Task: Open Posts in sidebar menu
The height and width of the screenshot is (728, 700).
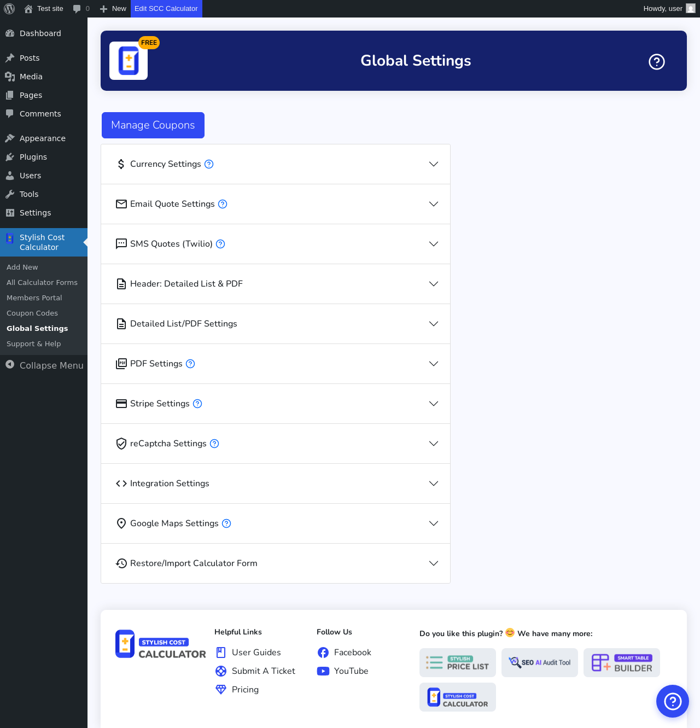Action: click(x=44, y=58)
